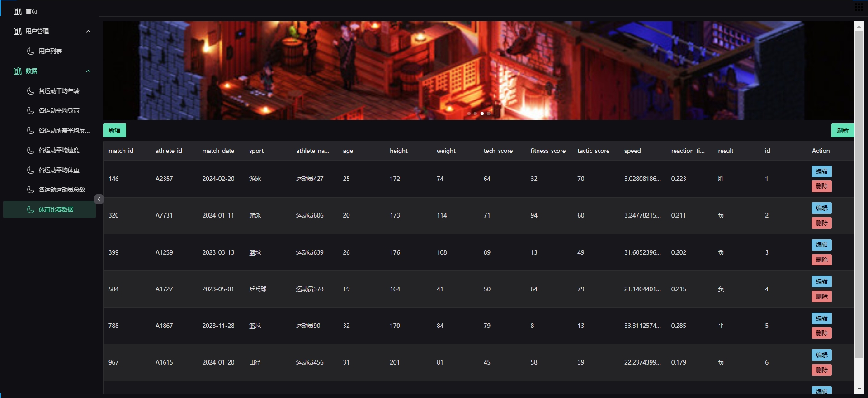Collapse the 数据 submenu chevron

(x=88, y=71)
